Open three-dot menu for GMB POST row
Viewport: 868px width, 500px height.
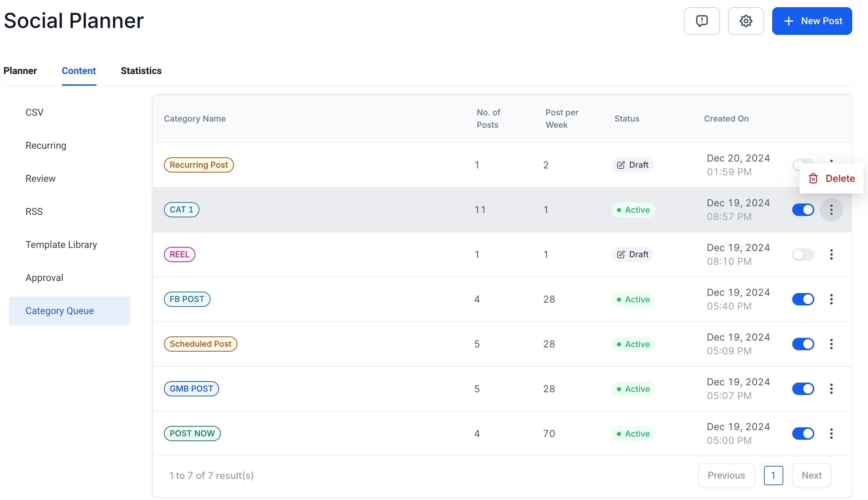coord(831,389)
